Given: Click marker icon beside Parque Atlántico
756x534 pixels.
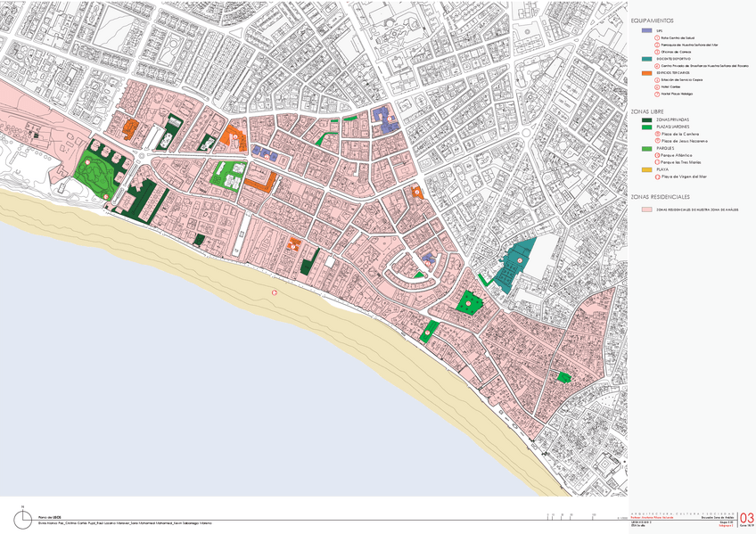Looking at the screenshot, I should click(x=657, y=155).
